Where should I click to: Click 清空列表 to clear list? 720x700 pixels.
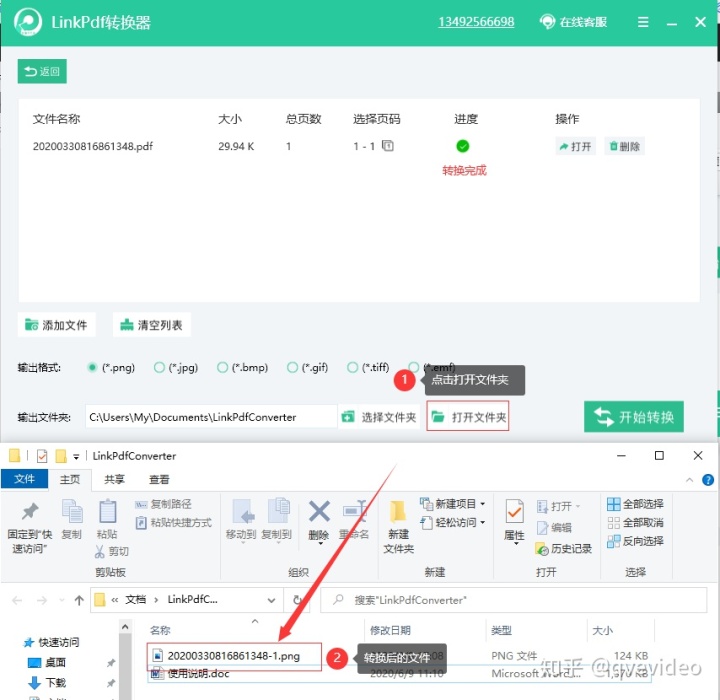click(x=152, y=325)
